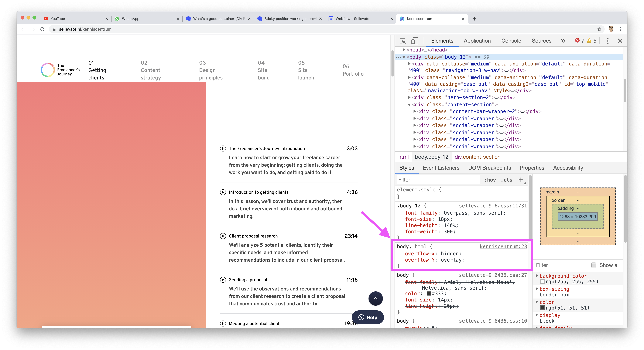This screenshot has width=644, height=350.
Task: Click the Help chat button
Action: pos(368,317)
